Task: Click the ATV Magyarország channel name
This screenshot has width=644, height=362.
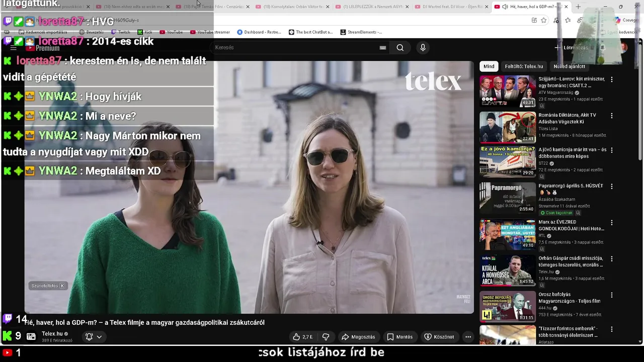Action: coord(556,93)
